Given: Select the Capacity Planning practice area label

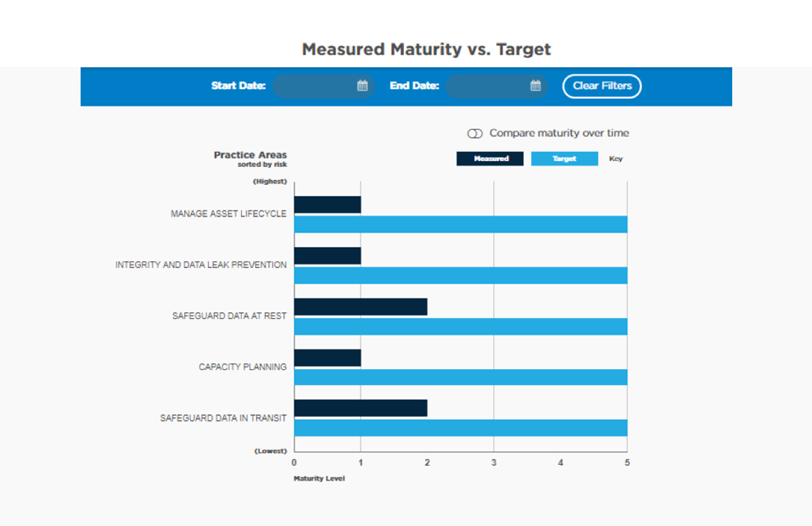Looking at the screenshot, I should click(x=244, y=367).
